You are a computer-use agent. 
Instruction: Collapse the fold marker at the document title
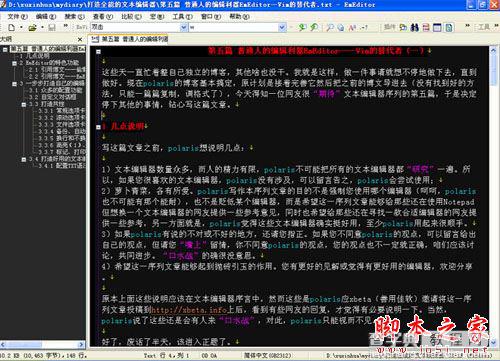click(99, 52)
